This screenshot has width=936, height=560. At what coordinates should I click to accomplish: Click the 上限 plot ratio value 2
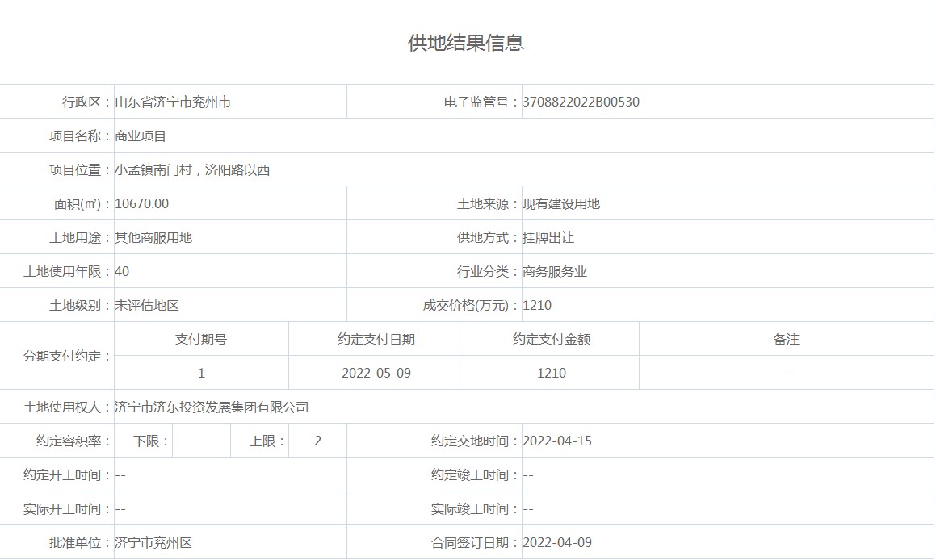317,441
